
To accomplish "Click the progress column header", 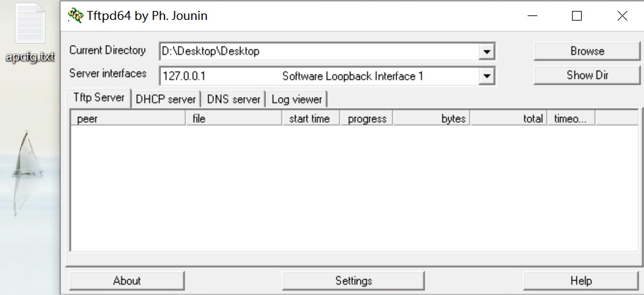I will click(367, 119).
